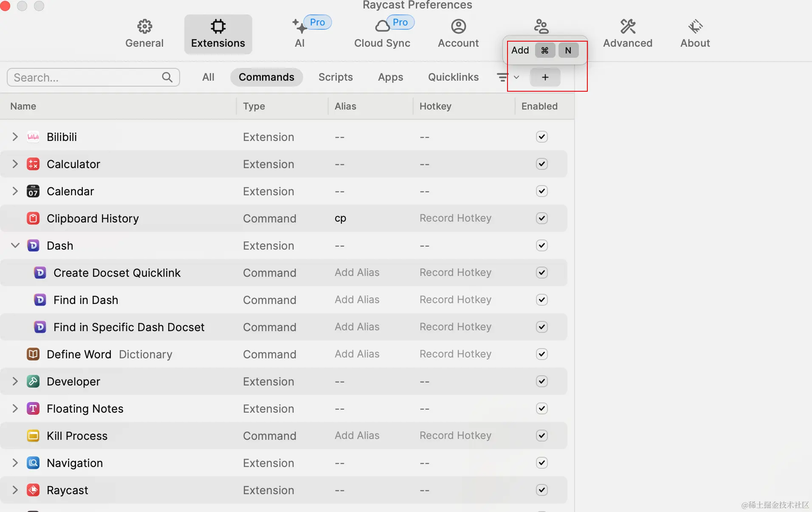This screenshot has height=512, width=812.
Task: Click the Define Word book icon
Action: click(33, 354)
